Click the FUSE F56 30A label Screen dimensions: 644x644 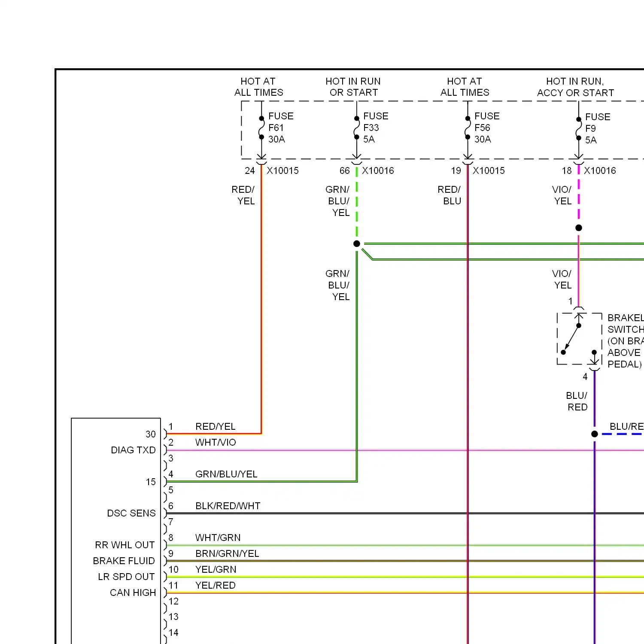tap(487, 128)
